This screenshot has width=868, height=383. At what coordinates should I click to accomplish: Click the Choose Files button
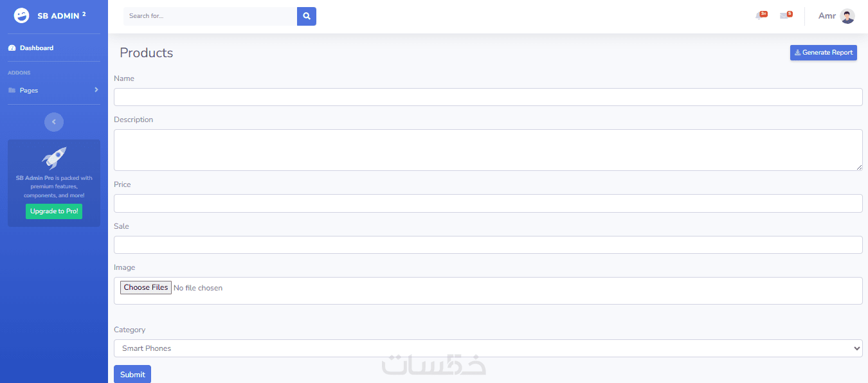[146, 288]
